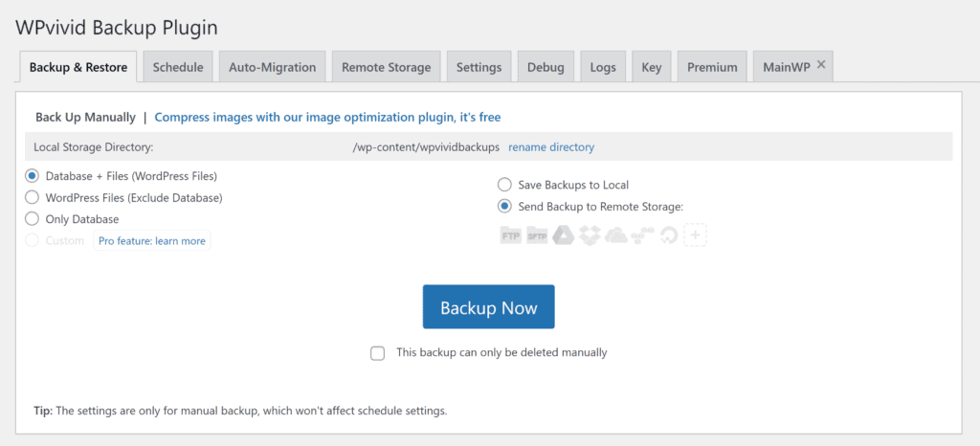The image size is (980, 446).
Task: Check 'This backup can only be deleted manually'
Action: (x=377, y=353)
